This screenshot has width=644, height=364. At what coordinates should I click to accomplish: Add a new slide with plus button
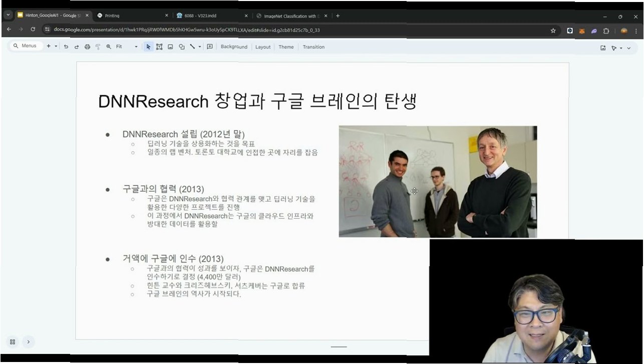(49, 46)
